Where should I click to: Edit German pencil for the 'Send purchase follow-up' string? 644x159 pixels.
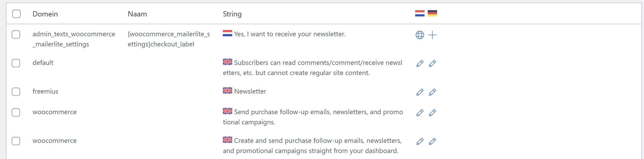coord(432,113)
